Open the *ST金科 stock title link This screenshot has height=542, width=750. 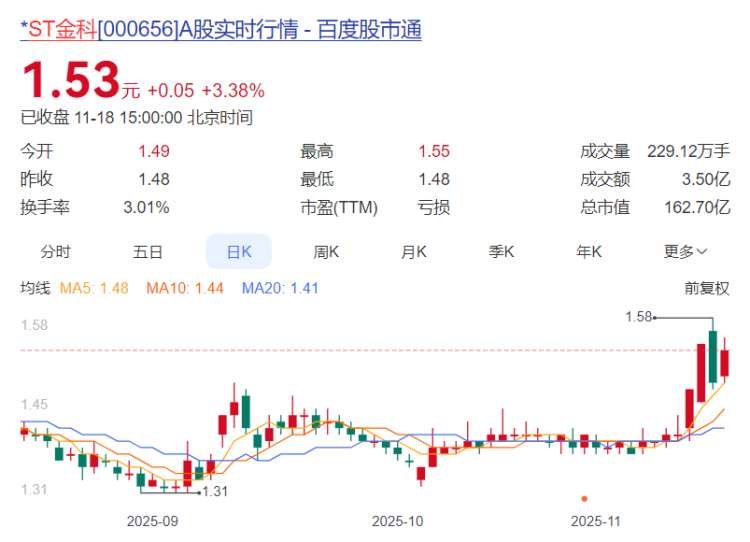221,29
